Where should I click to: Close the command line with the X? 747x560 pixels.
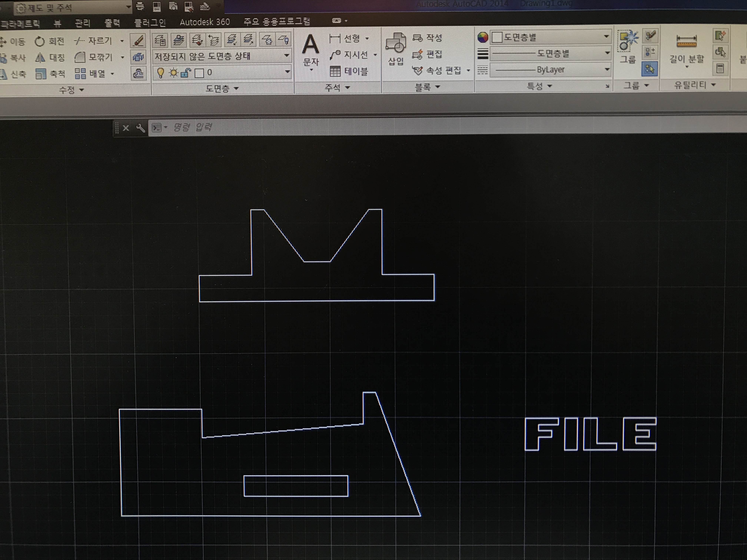126,128
